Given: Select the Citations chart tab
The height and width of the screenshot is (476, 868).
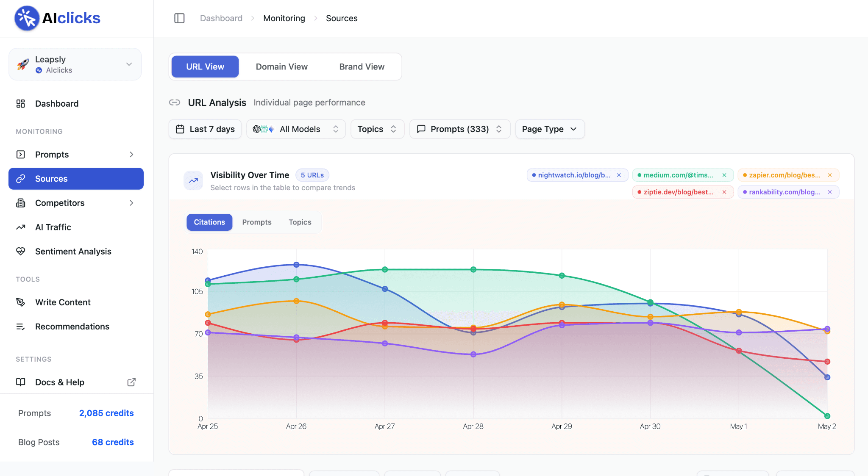Looking at the screenshot, I should click(209, 222).
